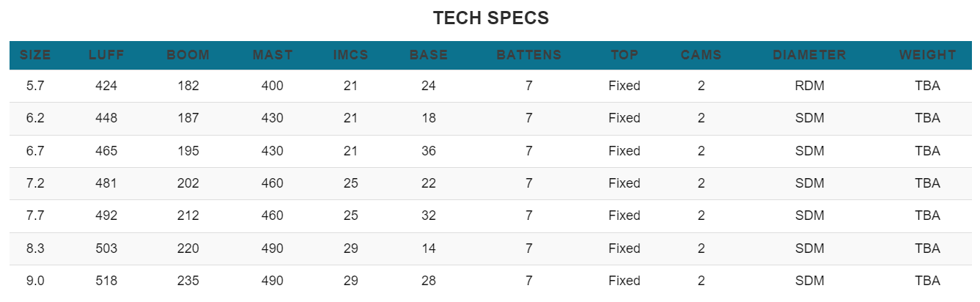Viewport: 980px width, 302px height.
Task: Click base value 32
Action: click(x=429, y=216)
